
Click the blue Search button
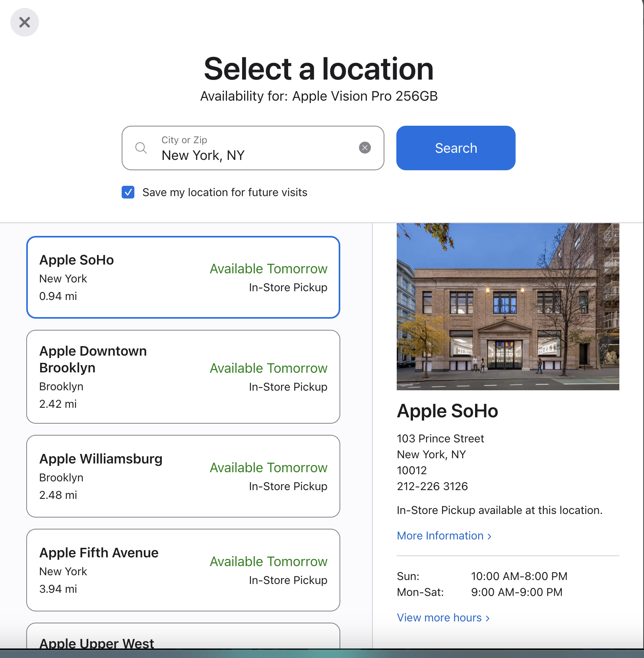click(x=456, y=148)
